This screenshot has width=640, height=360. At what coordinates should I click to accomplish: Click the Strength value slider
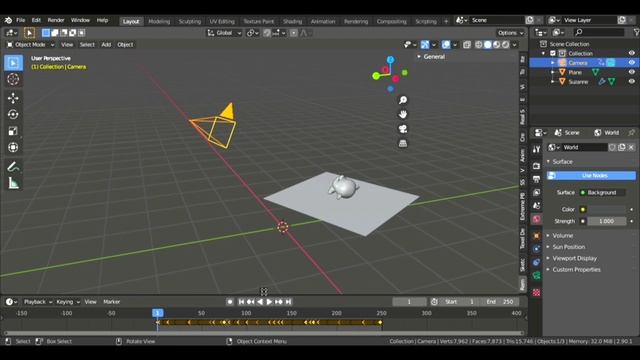click(607, 221)
